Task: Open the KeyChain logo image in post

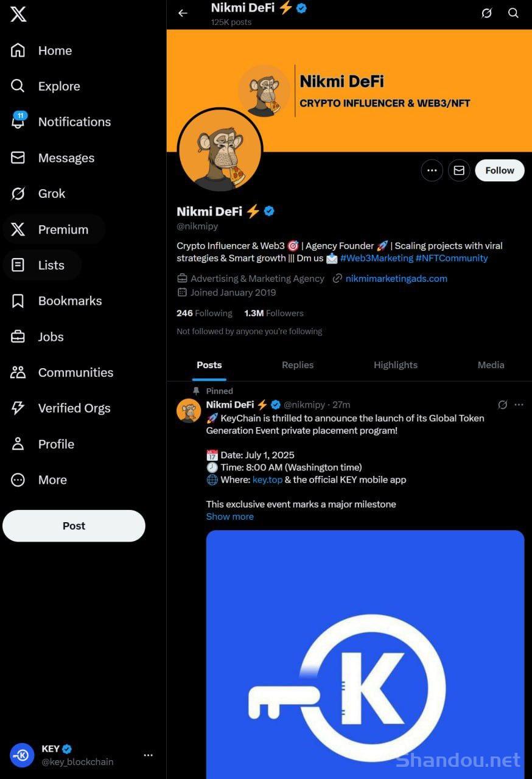Action: 365,654
